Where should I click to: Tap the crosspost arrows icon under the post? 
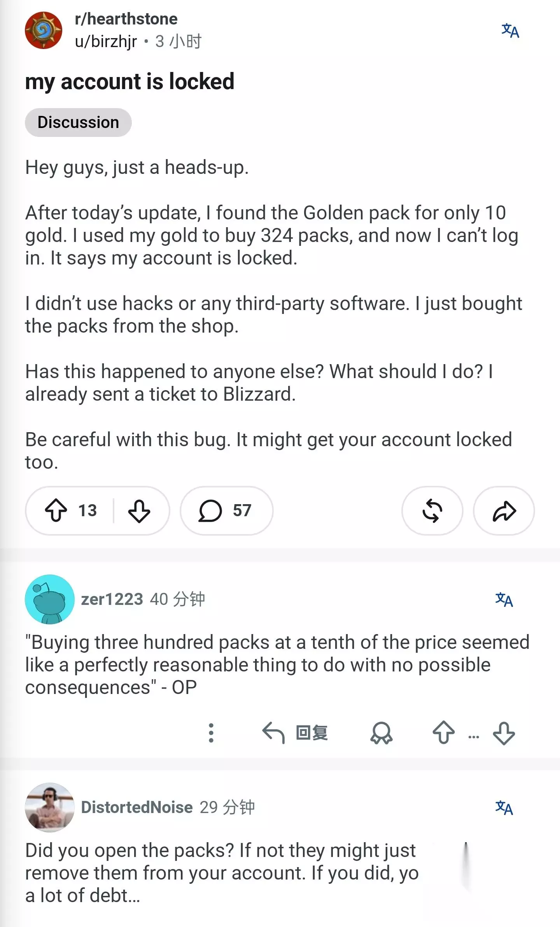(432, 510)
